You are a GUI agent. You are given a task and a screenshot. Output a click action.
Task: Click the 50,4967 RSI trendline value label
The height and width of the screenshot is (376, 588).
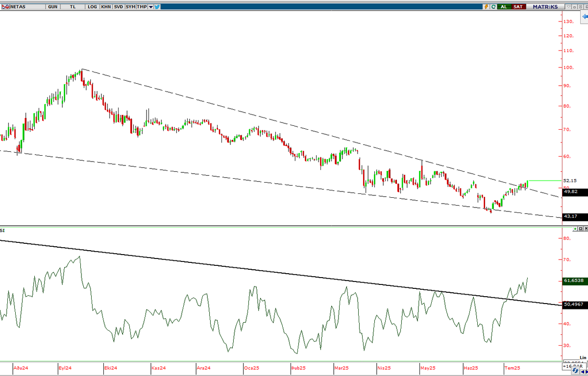click(x=575, y=304)
